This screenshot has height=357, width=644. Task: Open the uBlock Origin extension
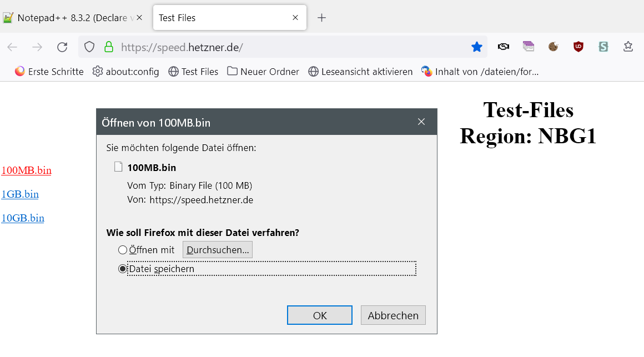click(578, 47)
